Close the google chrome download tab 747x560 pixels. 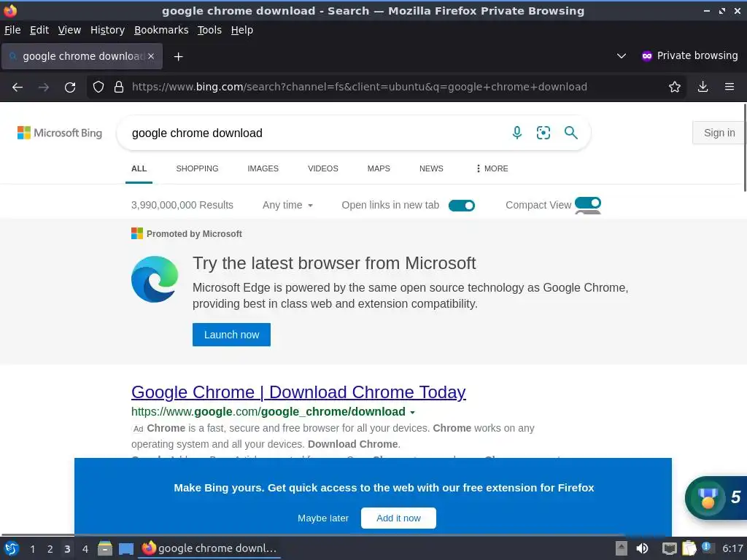pyautogui.click(x=151, y=56)
